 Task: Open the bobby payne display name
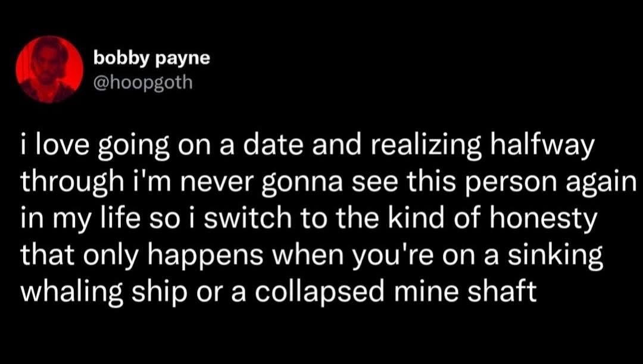[x=151, y=59]
